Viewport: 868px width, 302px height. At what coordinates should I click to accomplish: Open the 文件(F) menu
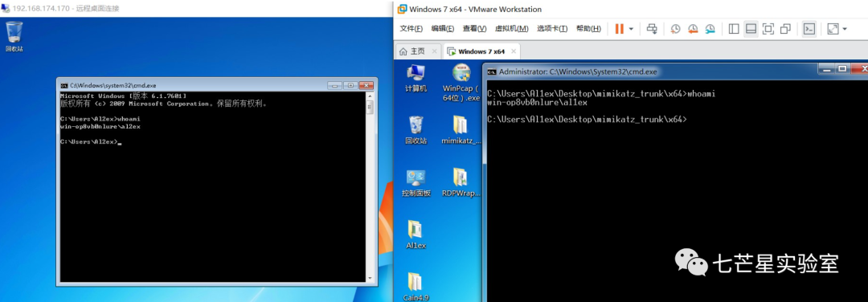pyautogui.click(x=411, y=29)
